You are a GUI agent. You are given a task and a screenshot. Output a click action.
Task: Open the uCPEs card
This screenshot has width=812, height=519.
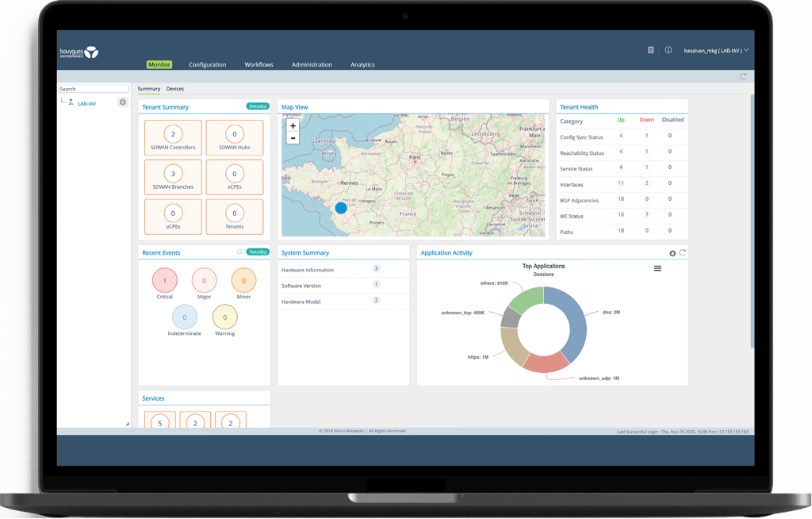coord(173,217)
